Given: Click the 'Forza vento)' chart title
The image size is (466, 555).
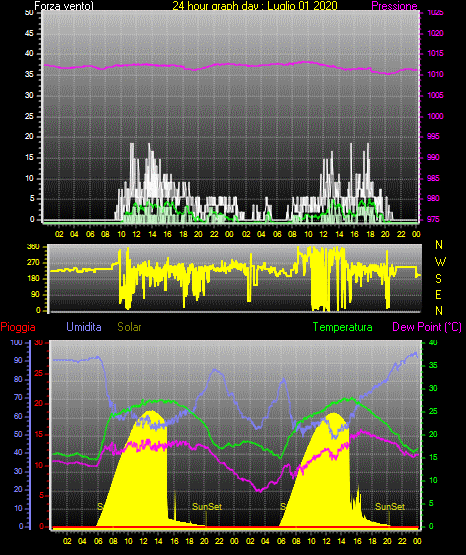Looking at the screenshot, I should 64,6.
